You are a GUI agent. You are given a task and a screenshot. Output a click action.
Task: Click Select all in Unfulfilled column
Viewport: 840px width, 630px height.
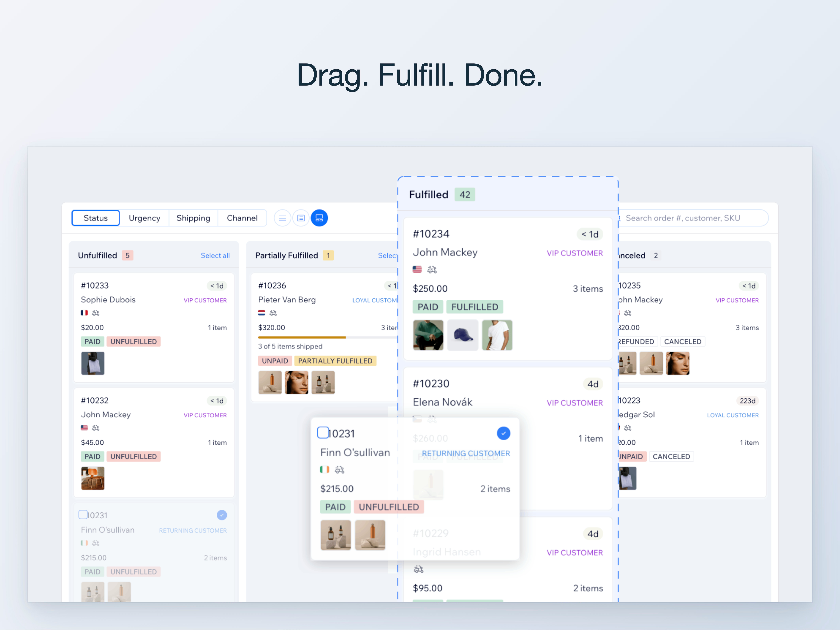pyautogui.click(x=215, y=256)
